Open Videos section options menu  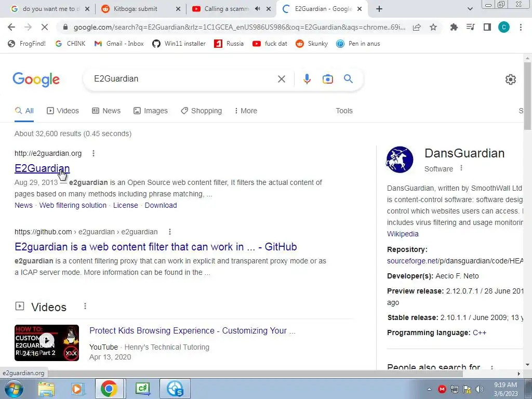[x=85, y=307]
